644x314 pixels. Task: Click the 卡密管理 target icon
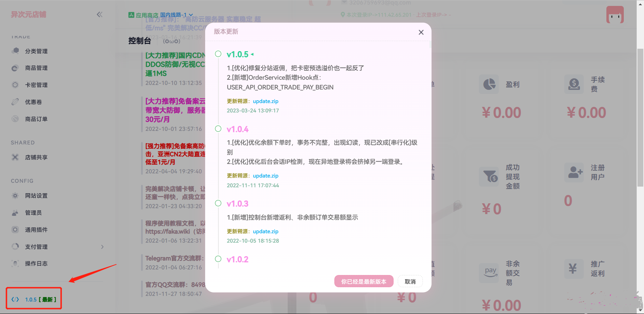coord(15,85)
